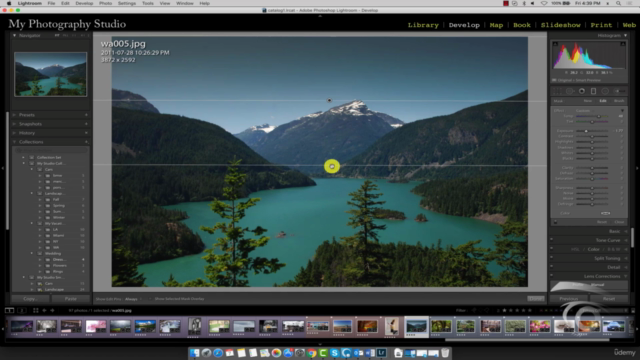Toggle the rejected flag filter in filmstrip
640x360 pixels.
click(x=487, y=310)
